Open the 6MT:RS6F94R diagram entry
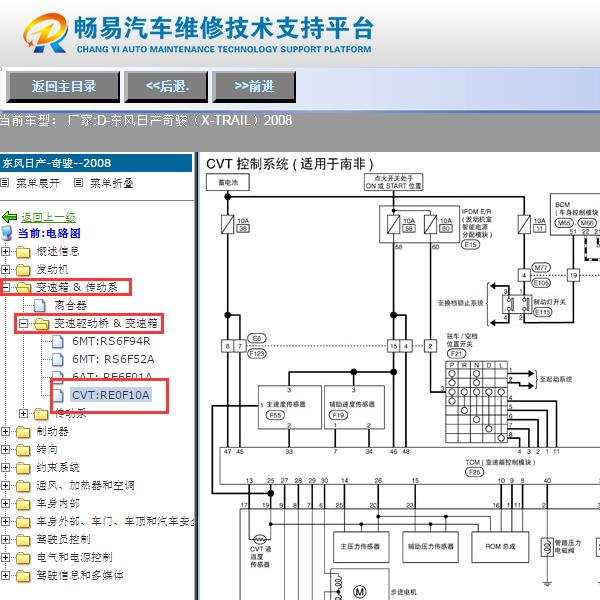This screenshot has height=600, width=600. (111, 341)
